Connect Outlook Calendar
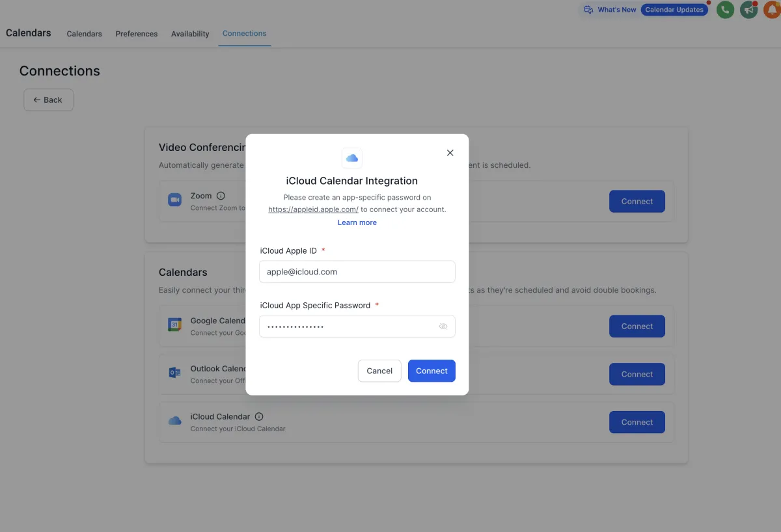 pos(637,374)
